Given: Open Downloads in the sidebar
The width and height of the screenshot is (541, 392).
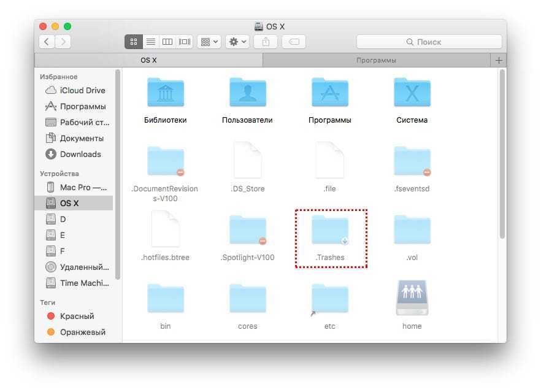Looking at the screenshot, I should (x=73, y=154).
